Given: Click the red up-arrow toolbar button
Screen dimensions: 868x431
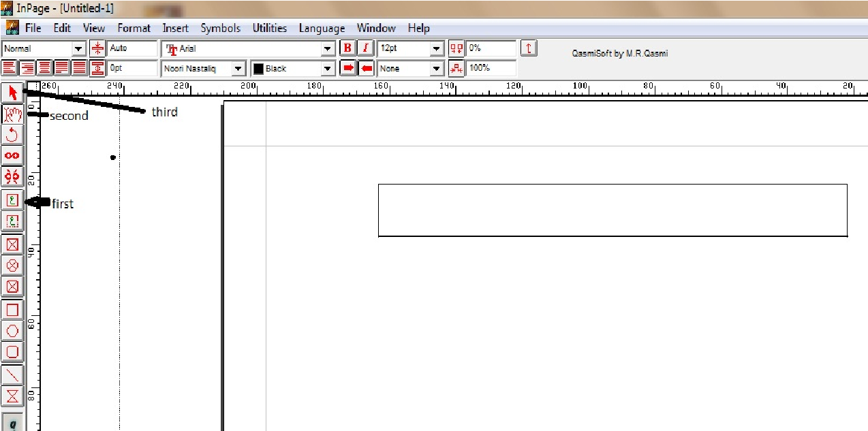Looking at the screenshot, I should (x=529, y=48).
